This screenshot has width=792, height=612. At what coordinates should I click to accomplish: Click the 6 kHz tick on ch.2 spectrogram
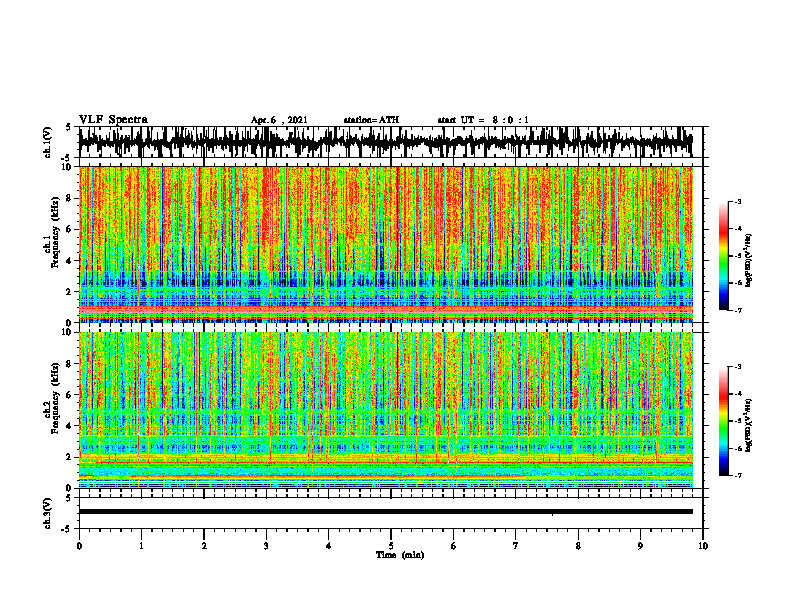[x=70, y=395]
